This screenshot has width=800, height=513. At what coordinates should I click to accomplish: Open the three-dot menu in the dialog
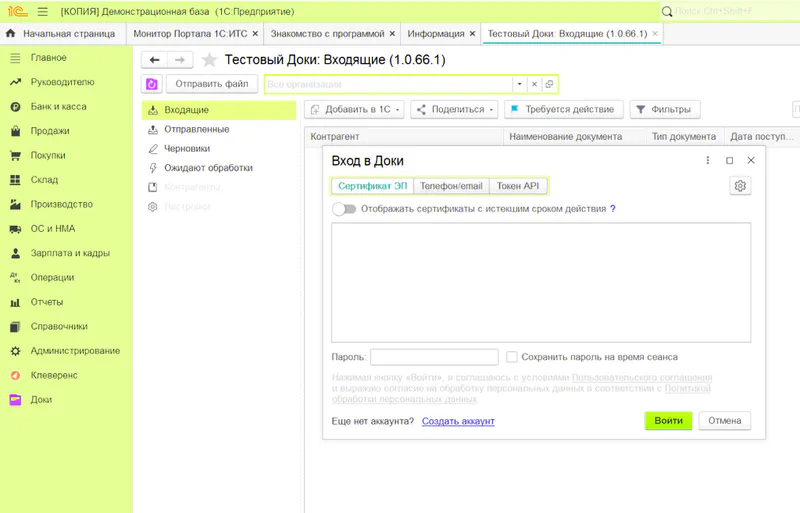click(708, 160)
